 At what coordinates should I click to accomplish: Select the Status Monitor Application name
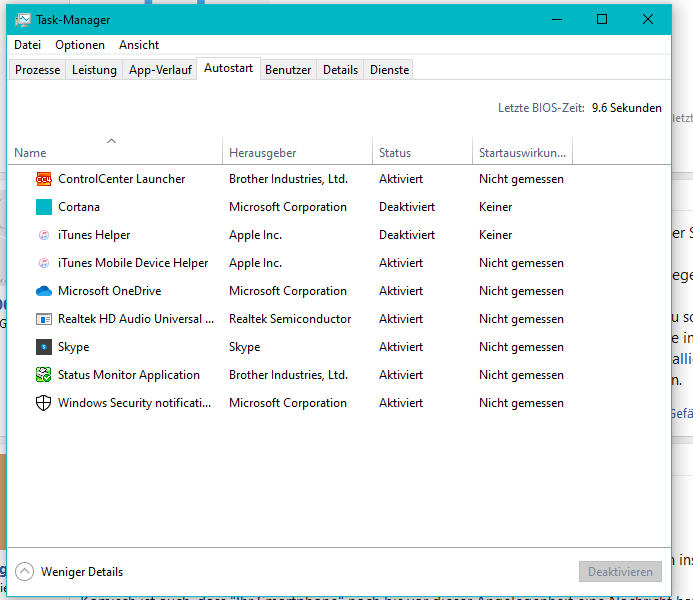click(129, 375)
